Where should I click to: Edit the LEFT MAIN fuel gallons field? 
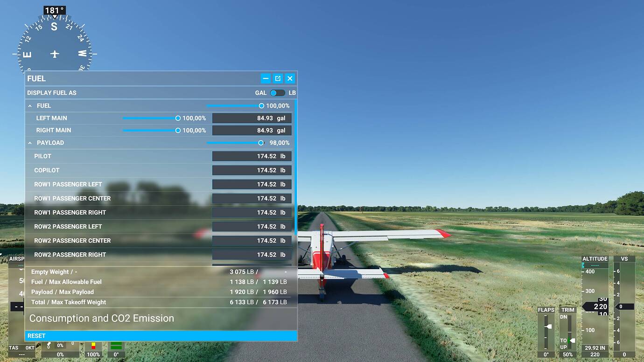[252, 118]
